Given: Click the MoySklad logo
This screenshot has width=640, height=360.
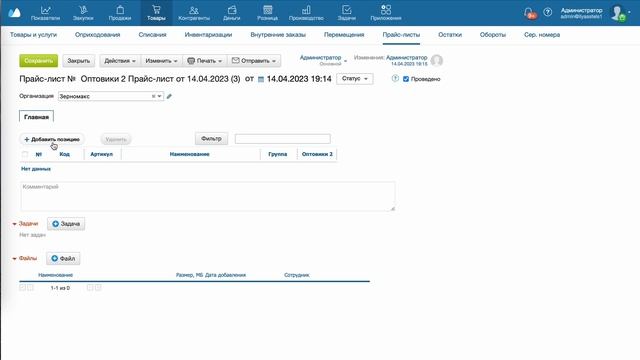Looking at the screenshot, I should pyautogui.click(x=14, y=13).
